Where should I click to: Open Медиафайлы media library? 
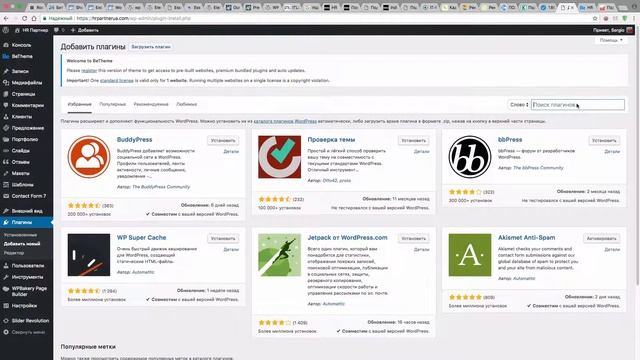[x=26, y=82]
